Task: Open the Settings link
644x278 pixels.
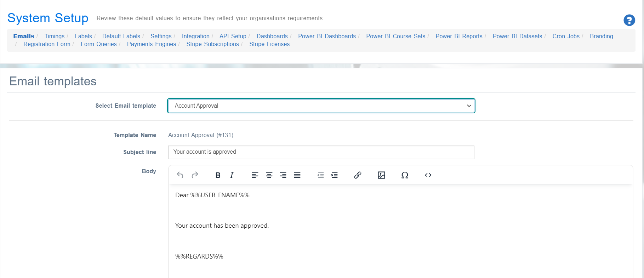Action: point(161,36)
